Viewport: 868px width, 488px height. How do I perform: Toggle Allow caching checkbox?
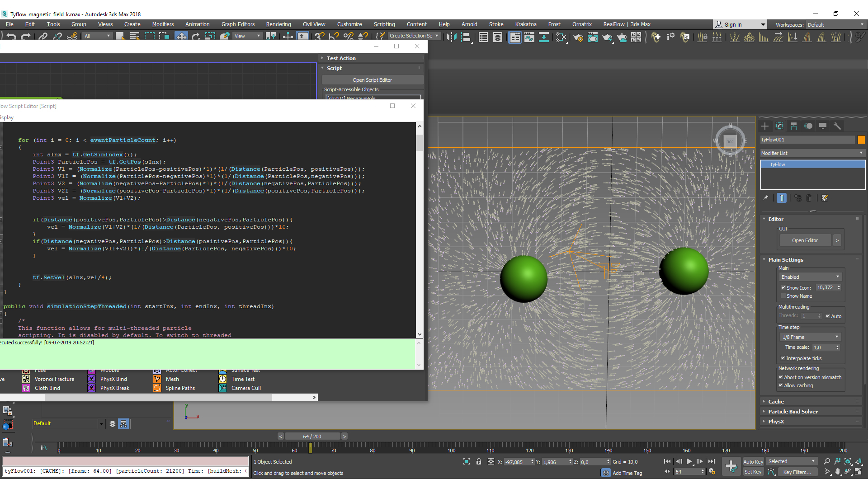coord(781,385)
